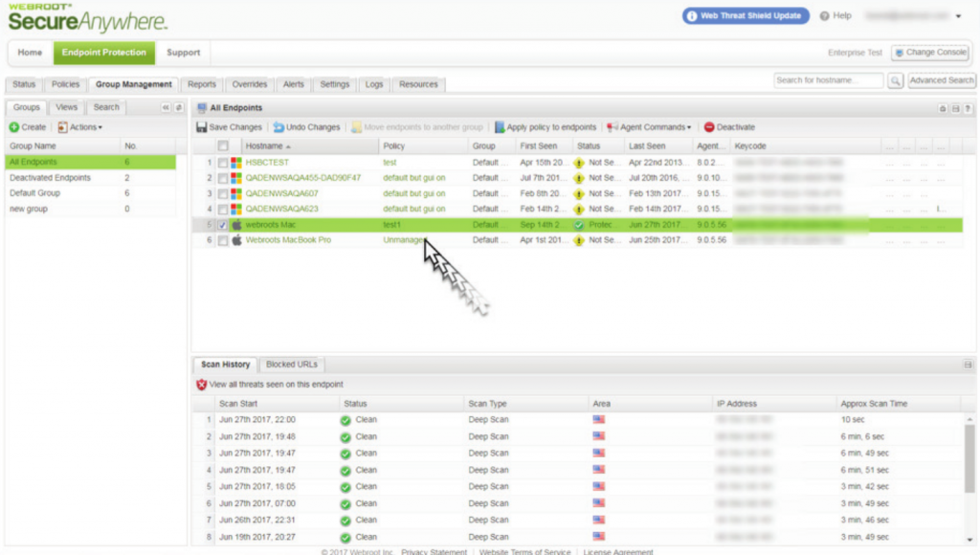Open the Website Terms of Service link
The height and width of the screenshot is (555, 980).
click(525, 552)
